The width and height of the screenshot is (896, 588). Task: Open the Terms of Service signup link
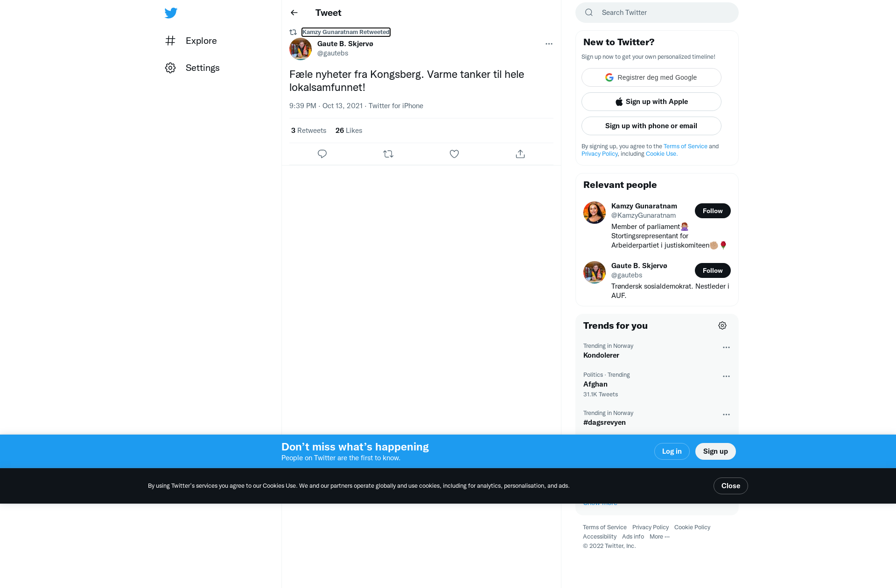point(686,146)
